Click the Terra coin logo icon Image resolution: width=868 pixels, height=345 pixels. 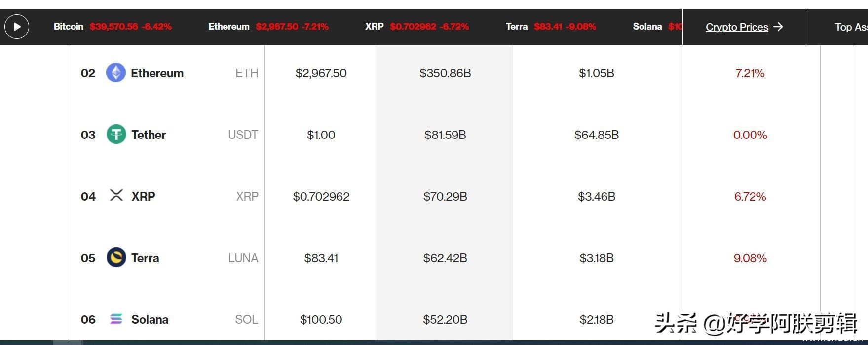(x=116, y=257)
